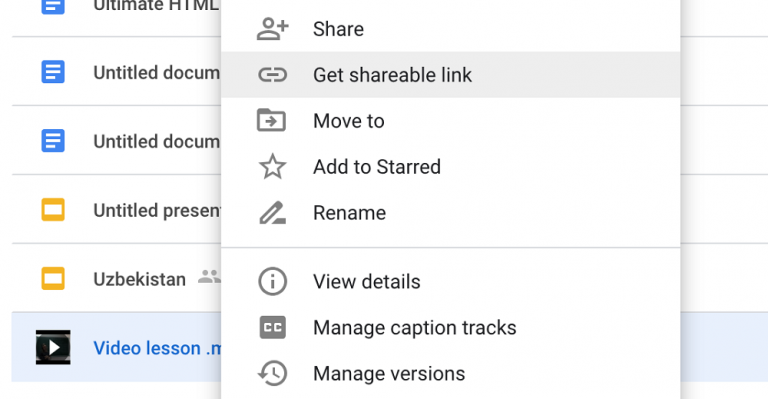The width and height of the screenshot is (768, 399).
Task: Choose Move to in the menu
Action: [451, 121]
